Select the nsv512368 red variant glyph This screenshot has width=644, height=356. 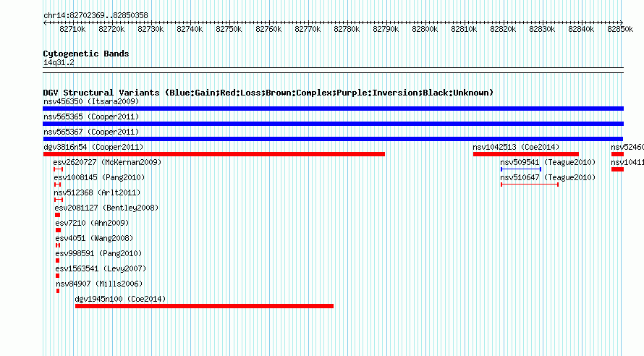[x=59, y=200]
